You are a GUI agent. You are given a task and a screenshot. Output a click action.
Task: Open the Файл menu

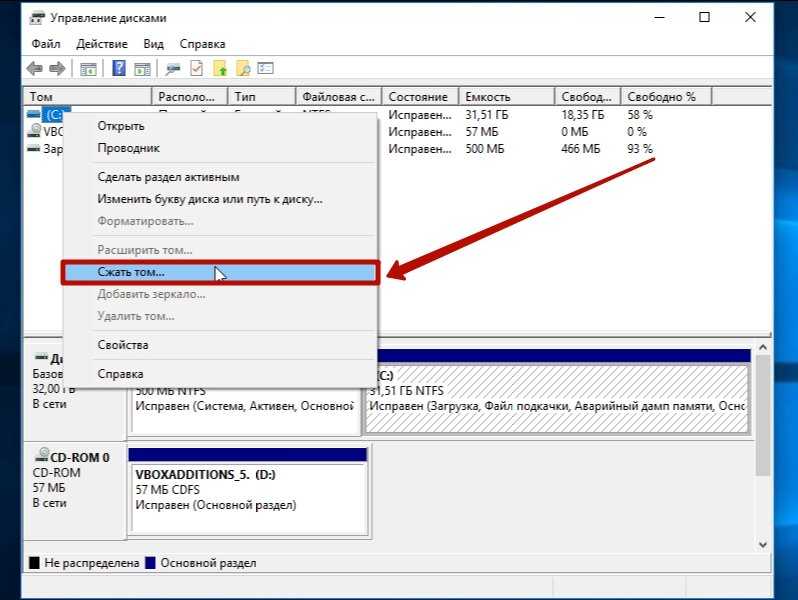tap(46, 44)
